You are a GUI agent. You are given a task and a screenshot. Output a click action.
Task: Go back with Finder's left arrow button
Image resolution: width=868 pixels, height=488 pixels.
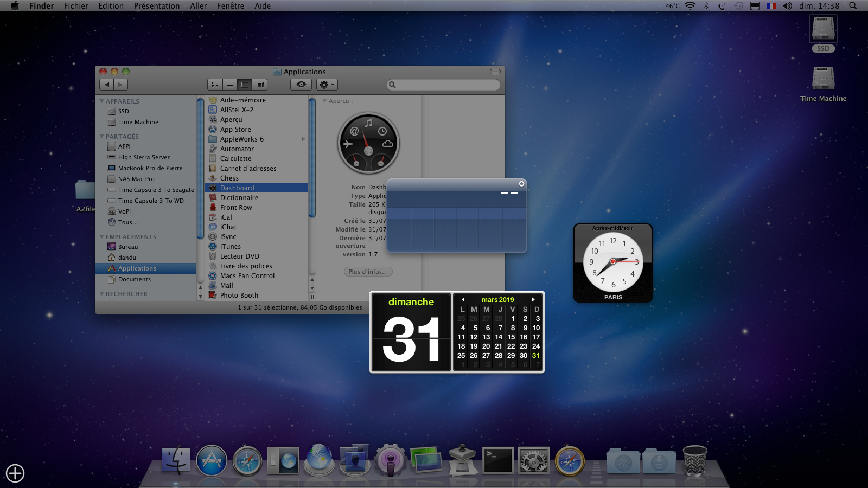coord(107,85)
